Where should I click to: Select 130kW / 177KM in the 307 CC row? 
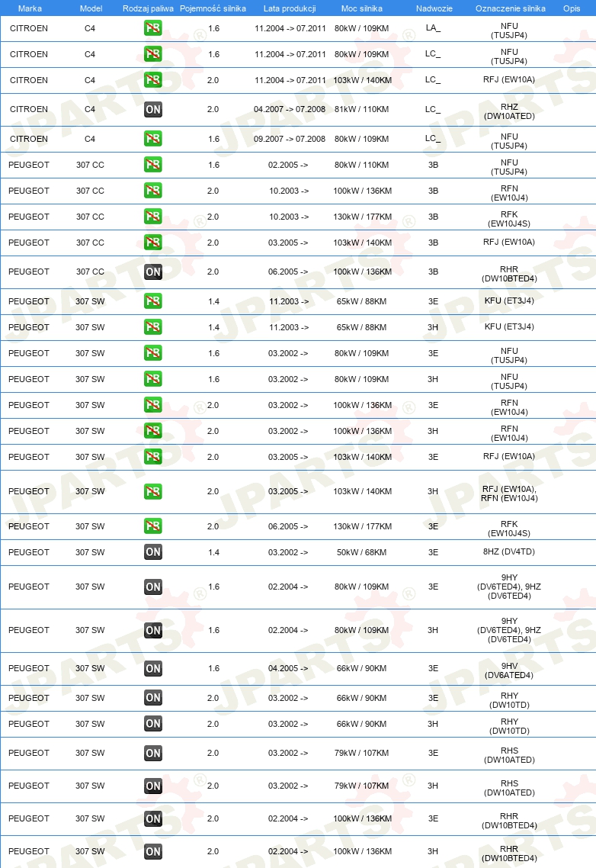tap(363, 217)
